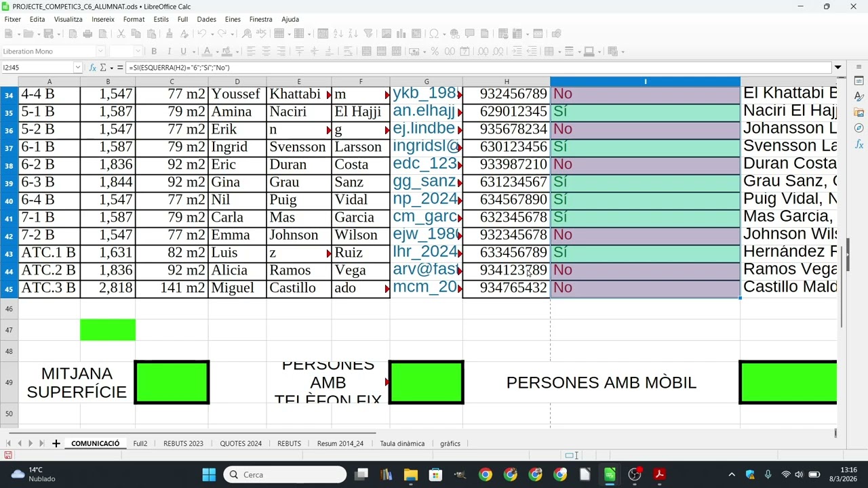The height and width of the screenshot is (488, 868).
Task: Open conditional formatting dropdown
Action: [x=623, y=51]
